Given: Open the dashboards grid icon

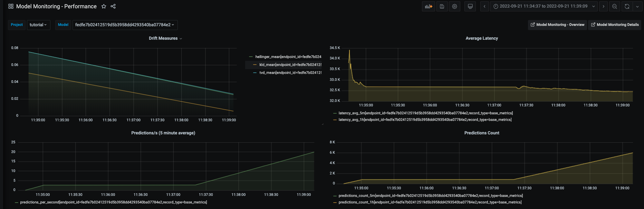Looking at the screenshot, I should coord(11,6).
